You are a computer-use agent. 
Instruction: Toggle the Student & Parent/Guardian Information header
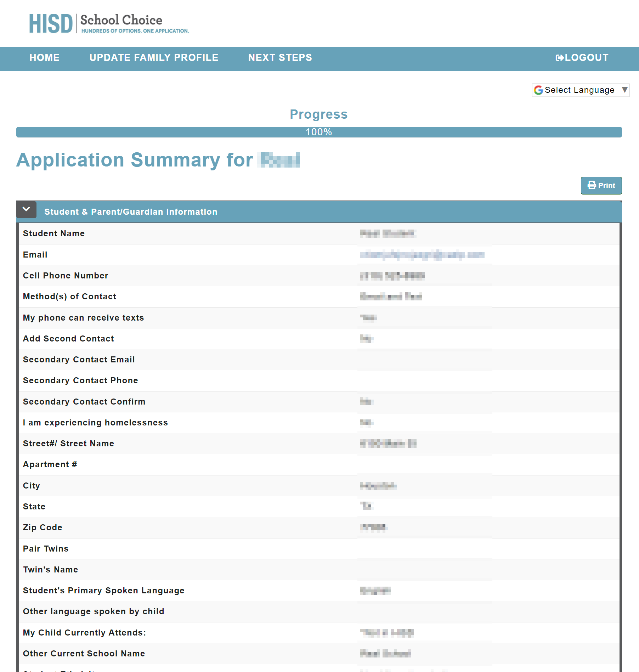[131, 212]
